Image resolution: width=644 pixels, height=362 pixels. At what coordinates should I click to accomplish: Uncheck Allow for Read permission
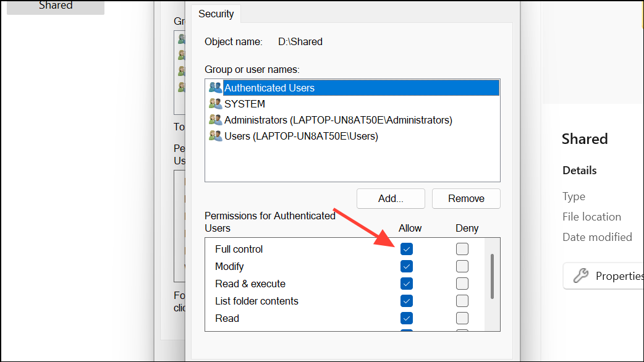407,318
